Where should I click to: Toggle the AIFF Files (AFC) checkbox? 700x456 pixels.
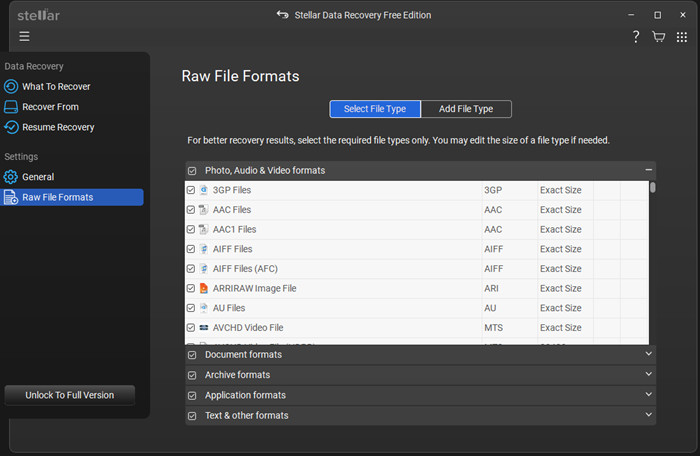(x=191, y=268)
